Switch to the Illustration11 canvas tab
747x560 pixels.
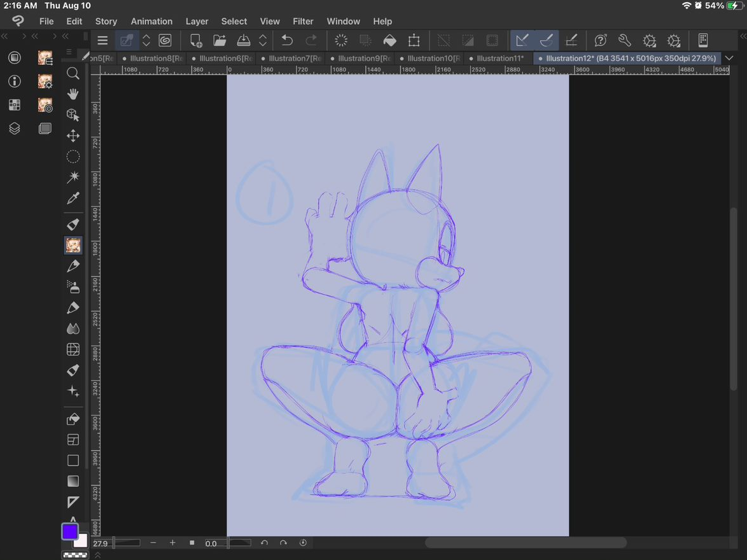click(499, 58)
